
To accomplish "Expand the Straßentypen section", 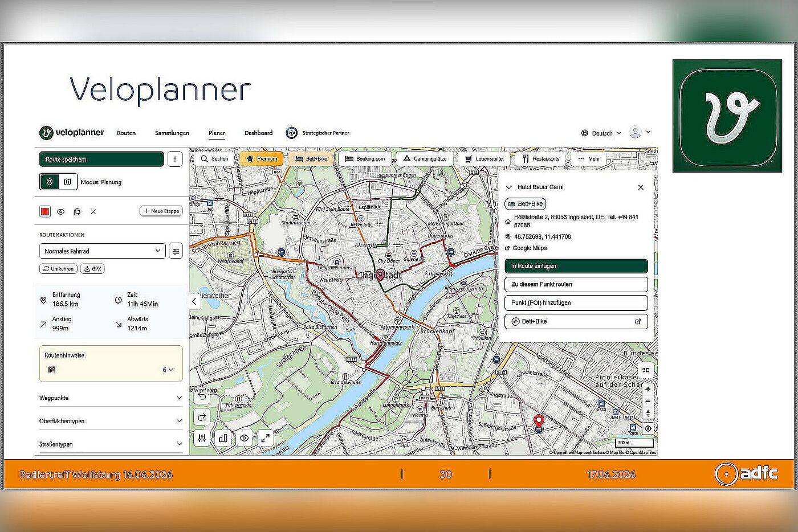I will pos(111,444).
